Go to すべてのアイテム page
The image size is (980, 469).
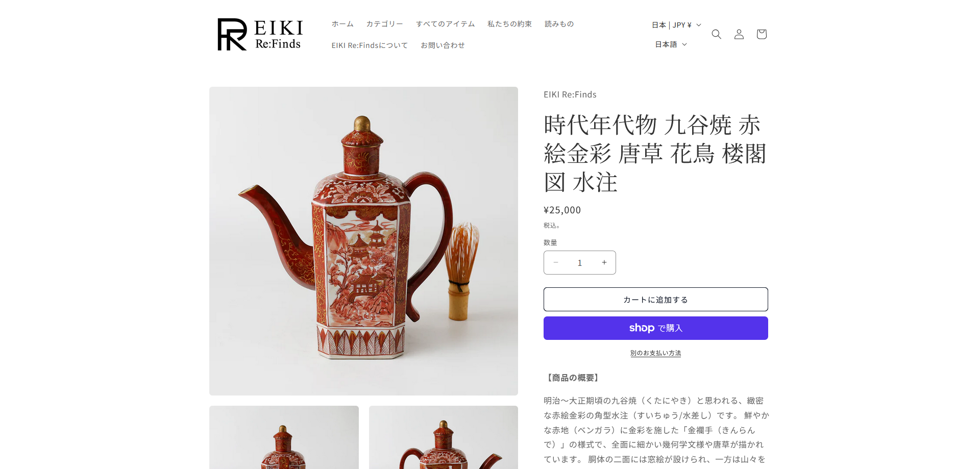[445, 24]
